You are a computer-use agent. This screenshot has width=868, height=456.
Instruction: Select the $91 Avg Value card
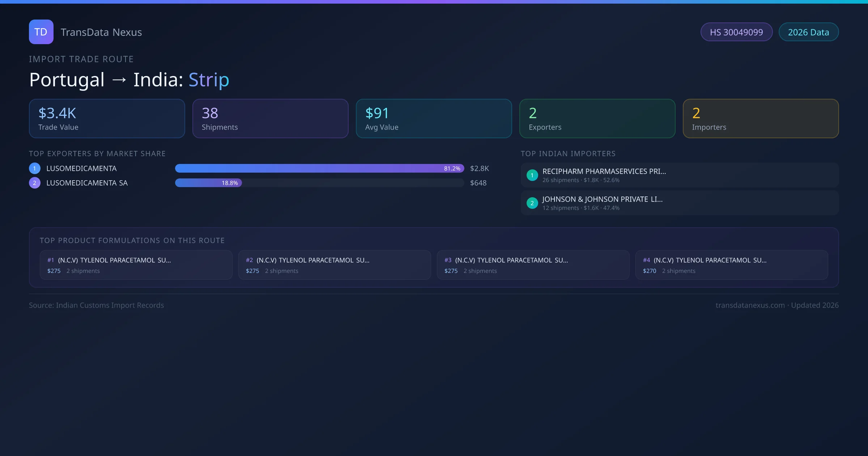tap(434, 119)
